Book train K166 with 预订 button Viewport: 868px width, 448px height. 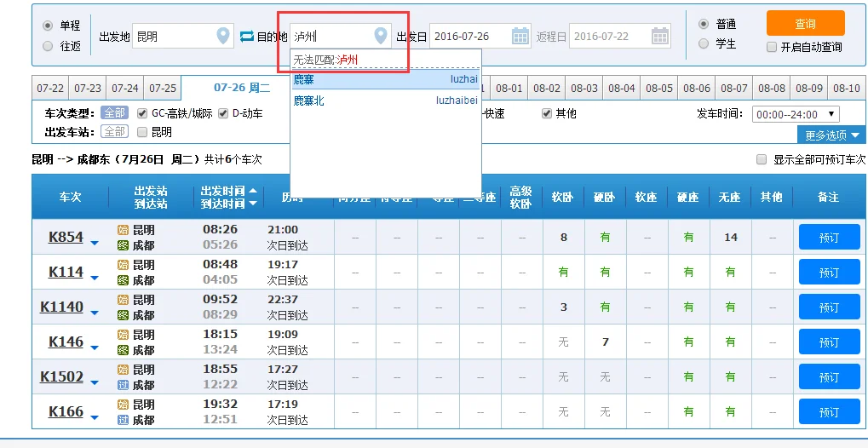[829, 412]
